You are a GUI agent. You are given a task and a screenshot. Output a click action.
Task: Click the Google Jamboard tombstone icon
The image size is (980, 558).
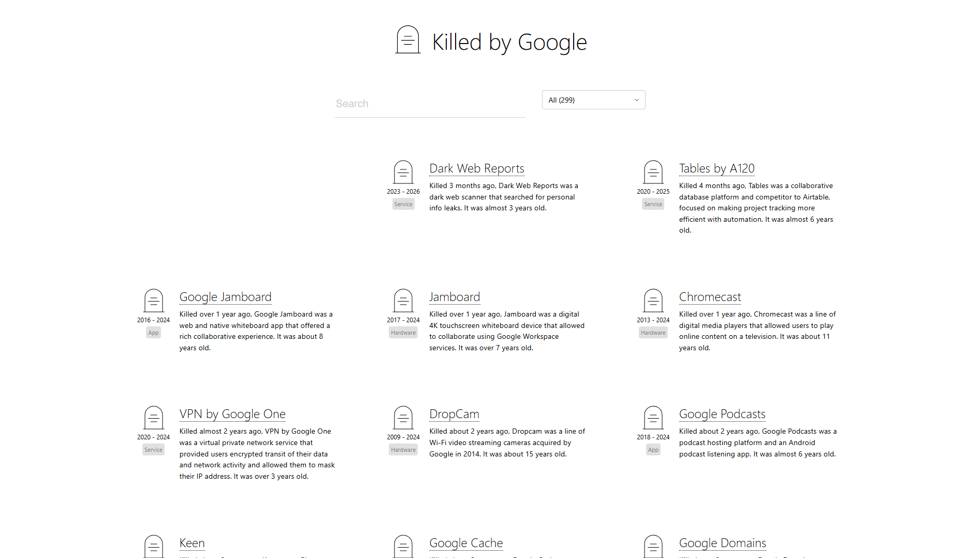click(x=153, y=301)
